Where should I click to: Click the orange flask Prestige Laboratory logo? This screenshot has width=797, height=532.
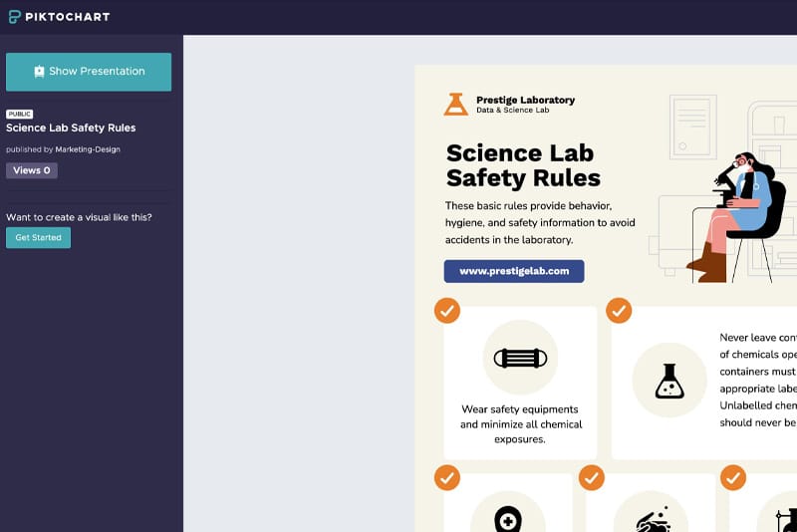pyautogui.click(x=455, y=105)
